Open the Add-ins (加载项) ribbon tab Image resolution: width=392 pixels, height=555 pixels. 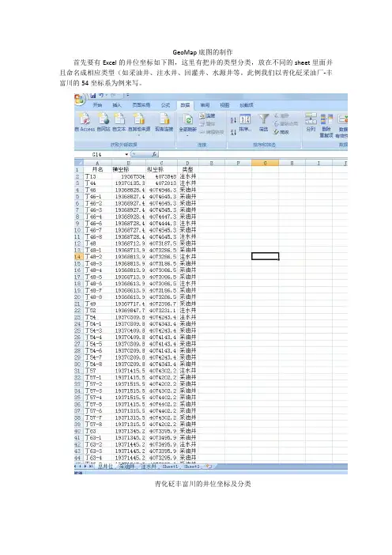pos(247,105)
